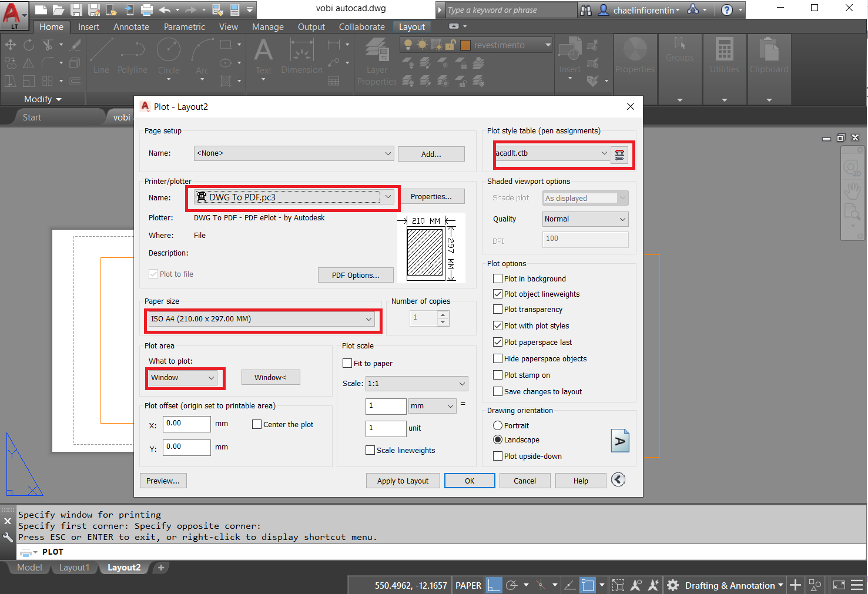Click the Help question mark icon
This screenshot has height=594, width=868.
tap(727, 9)
